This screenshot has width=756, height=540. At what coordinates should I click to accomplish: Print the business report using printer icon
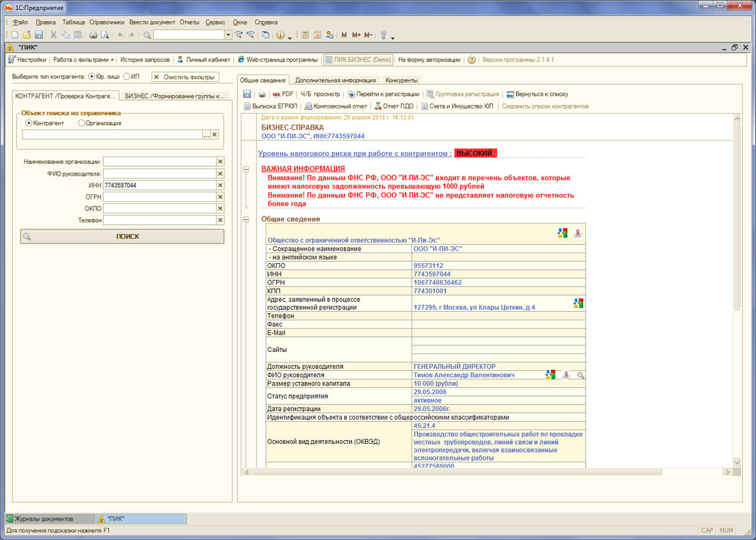click(x=262, y=94)
